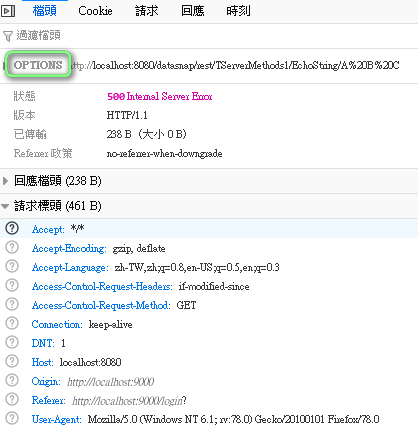418x443 pixels.
Task: Open help for the Accept-Encoding header
Action: tap(12, 247)
